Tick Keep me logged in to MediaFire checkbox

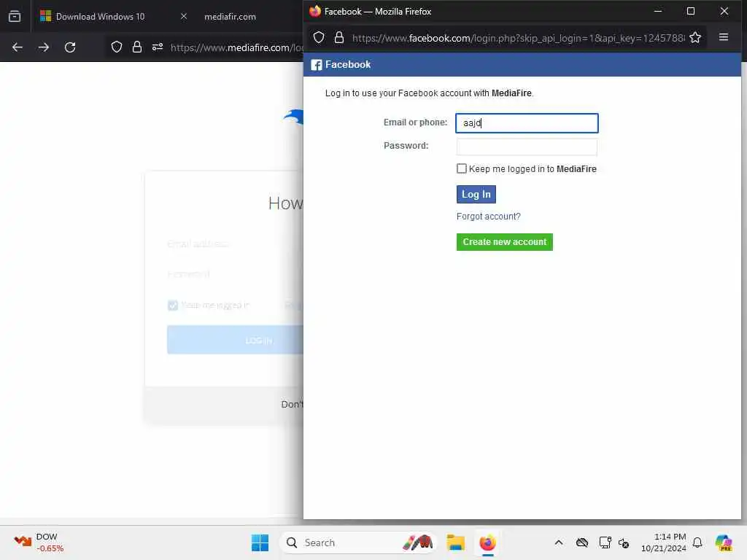461,168
